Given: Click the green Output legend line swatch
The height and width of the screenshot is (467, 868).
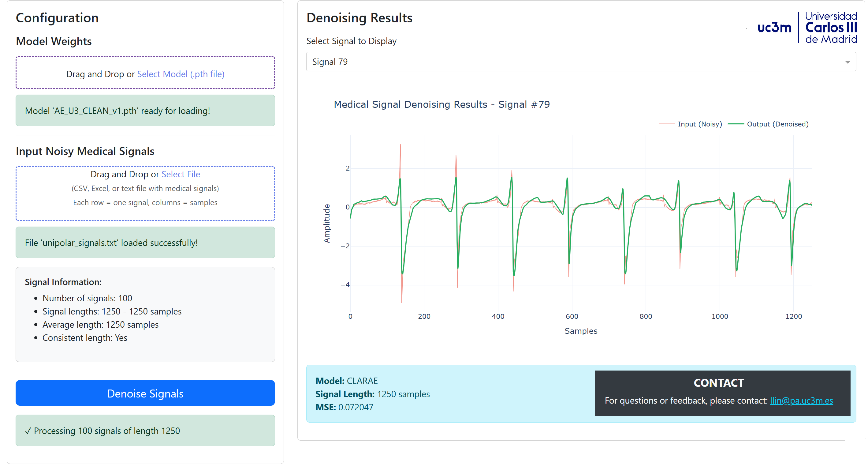Looking at the screenshot, I should (x=736, y=124).
